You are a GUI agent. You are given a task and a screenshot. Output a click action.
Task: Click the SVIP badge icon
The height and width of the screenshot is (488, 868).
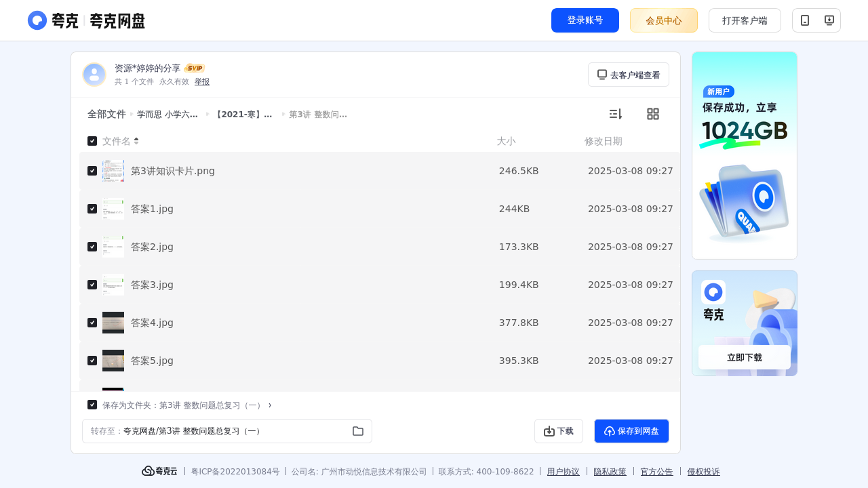[195, 68]
